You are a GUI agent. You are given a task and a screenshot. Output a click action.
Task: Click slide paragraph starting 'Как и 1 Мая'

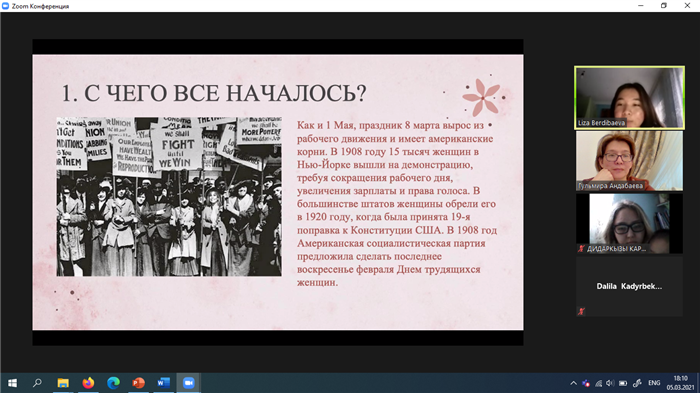point(397,204)
